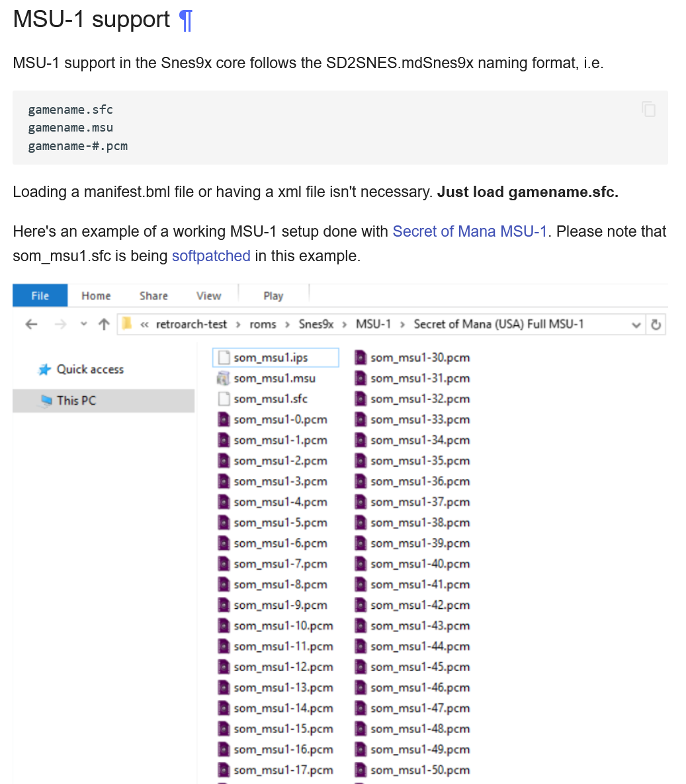Image resolution: width=686 pixels, height=784 pixels.
Task: Select the file name som_msu1-16.pcm
Action: tap(283, 750)
